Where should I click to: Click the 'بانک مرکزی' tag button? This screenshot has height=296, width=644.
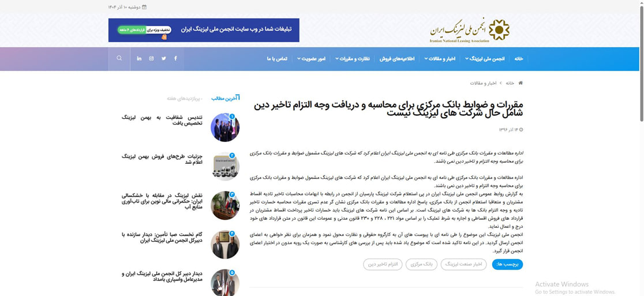(x=421, y=264)
